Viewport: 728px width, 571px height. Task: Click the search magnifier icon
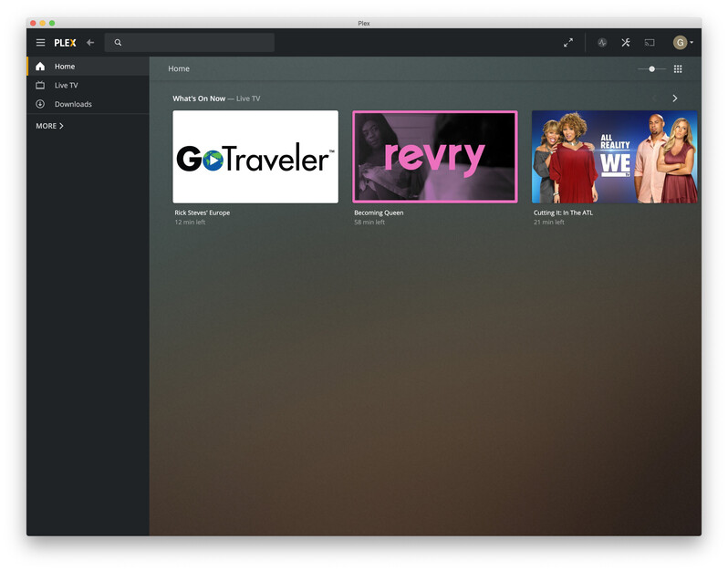coord(118,43)
